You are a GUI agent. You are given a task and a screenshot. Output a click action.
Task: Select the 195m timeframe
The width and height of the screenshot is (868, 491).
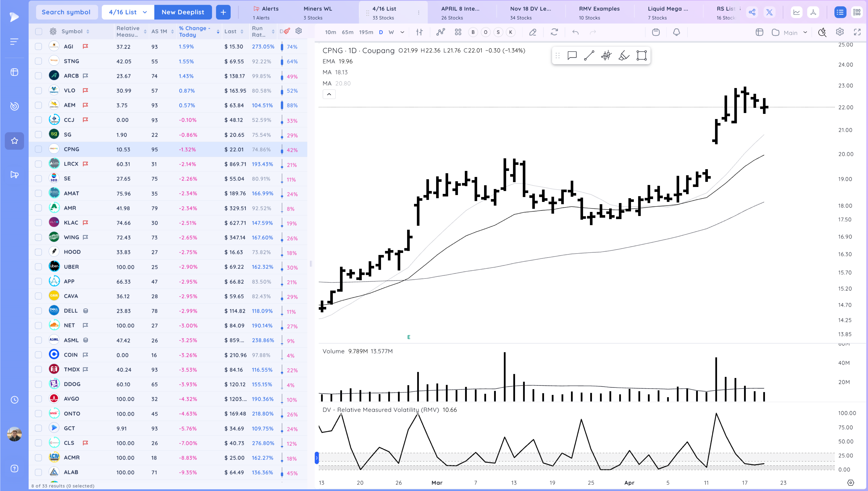[x=366, y=32]
